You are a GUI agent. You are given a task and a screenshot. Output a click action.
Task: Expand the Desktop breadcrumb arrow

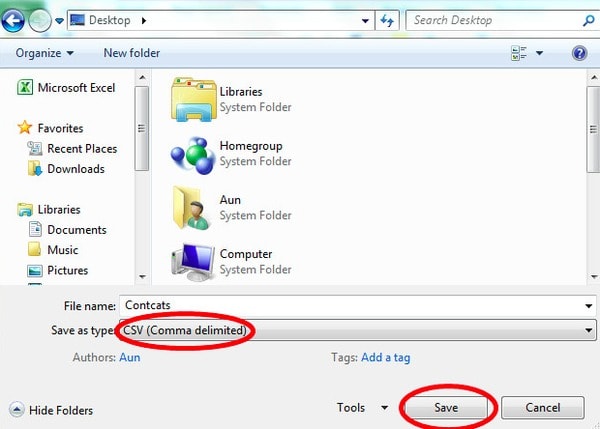tap(144, 20)
